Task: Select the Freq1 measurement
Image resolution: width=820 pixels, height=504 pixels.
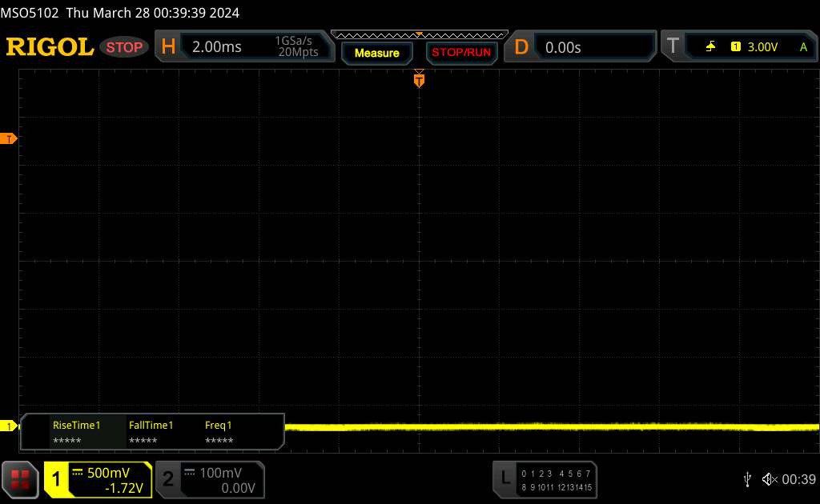Action: click(x=219, y=432)
